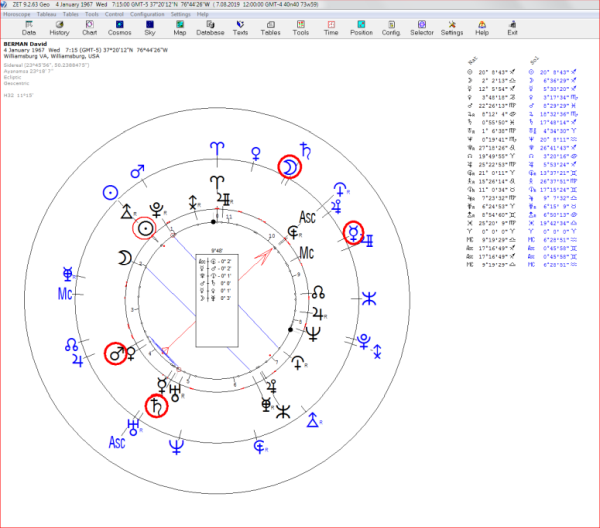Click the Time toolbar icon
Image resolution: width=600 pixels, height=528 pixels.
pos(331,28)
